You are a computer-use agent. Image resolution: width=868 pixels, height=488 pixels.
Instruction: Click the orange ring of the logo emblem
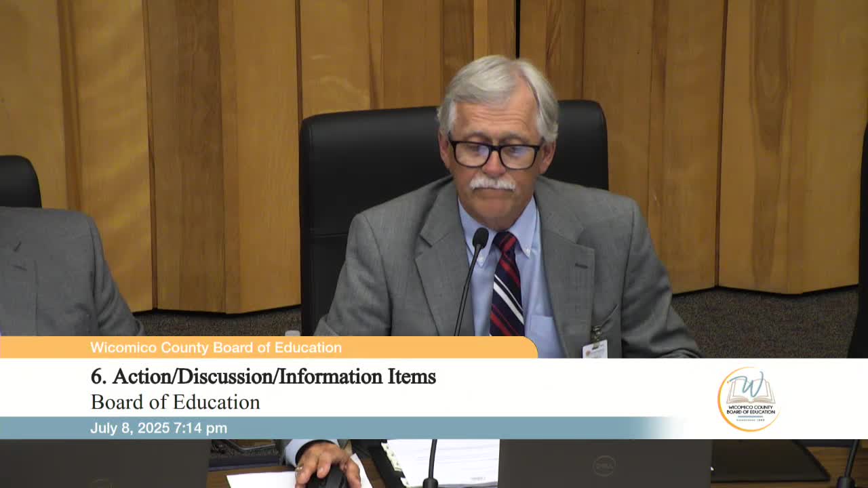(721, 400)
